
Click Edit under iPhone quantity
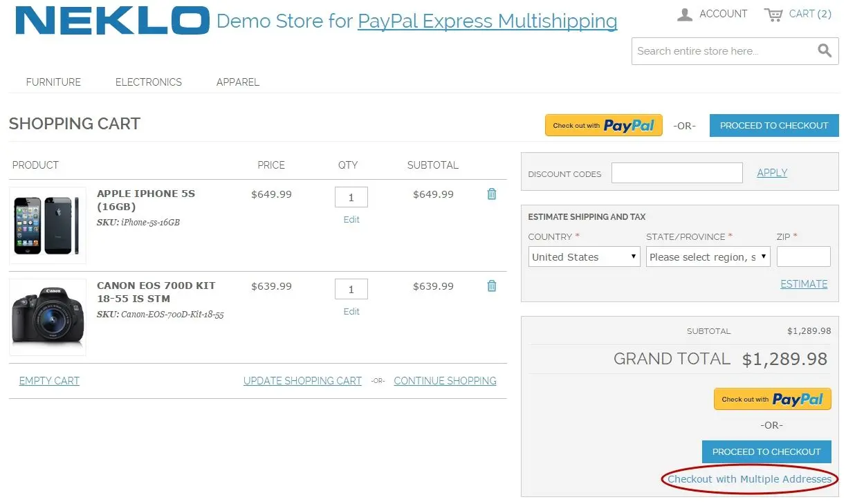[351, 220]
